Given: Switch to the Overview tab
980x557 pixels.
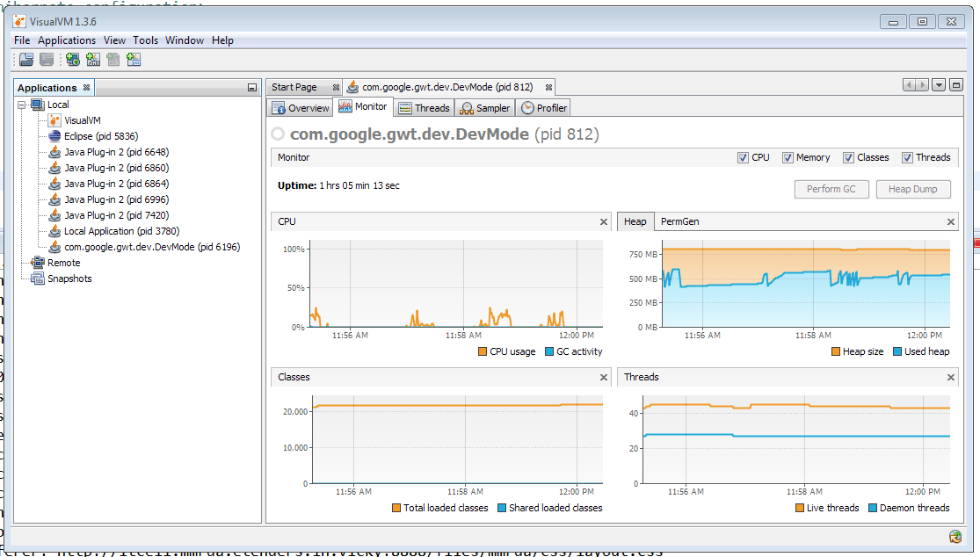Looking at the screenshot, I should pyautogui.click(x=301, y=108).
